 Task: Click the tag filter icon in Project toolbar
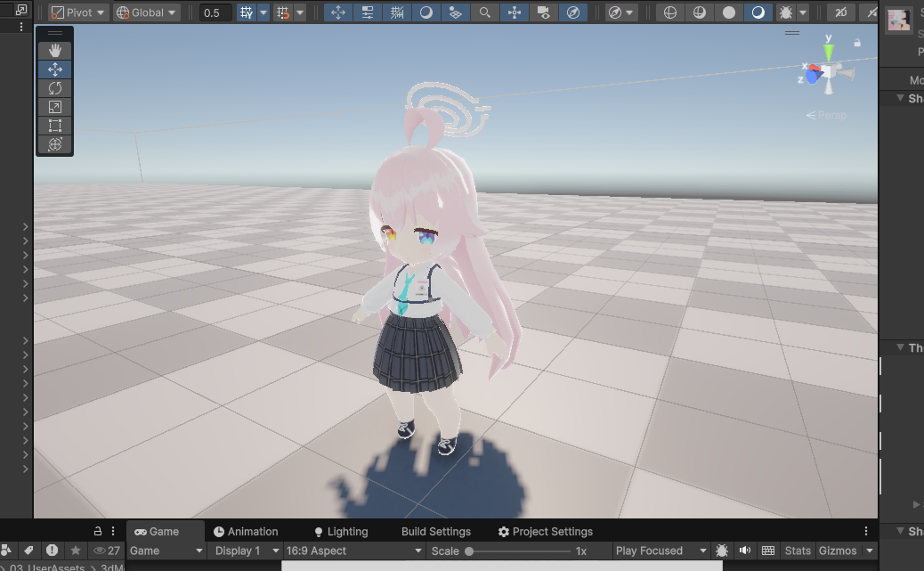[28, 551]
